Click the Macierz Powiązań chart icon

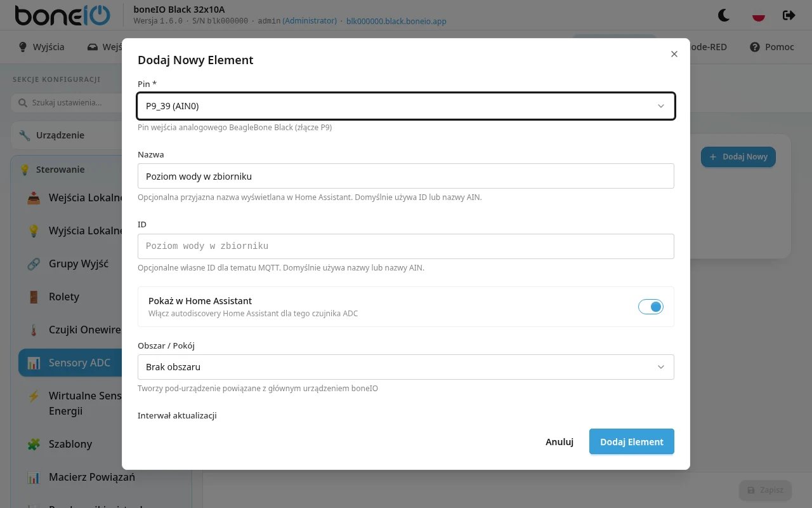tap(34, 477)
